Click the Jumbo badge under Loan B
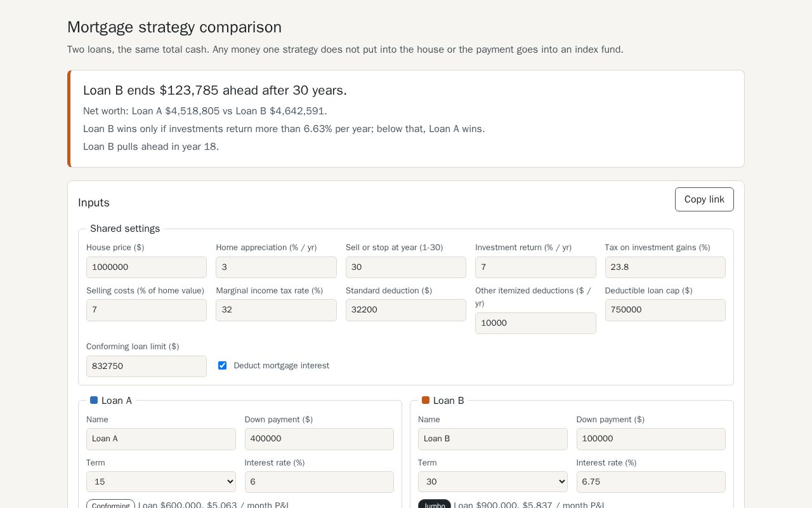This screenshot has height=508, width=812. coord(435,505)
